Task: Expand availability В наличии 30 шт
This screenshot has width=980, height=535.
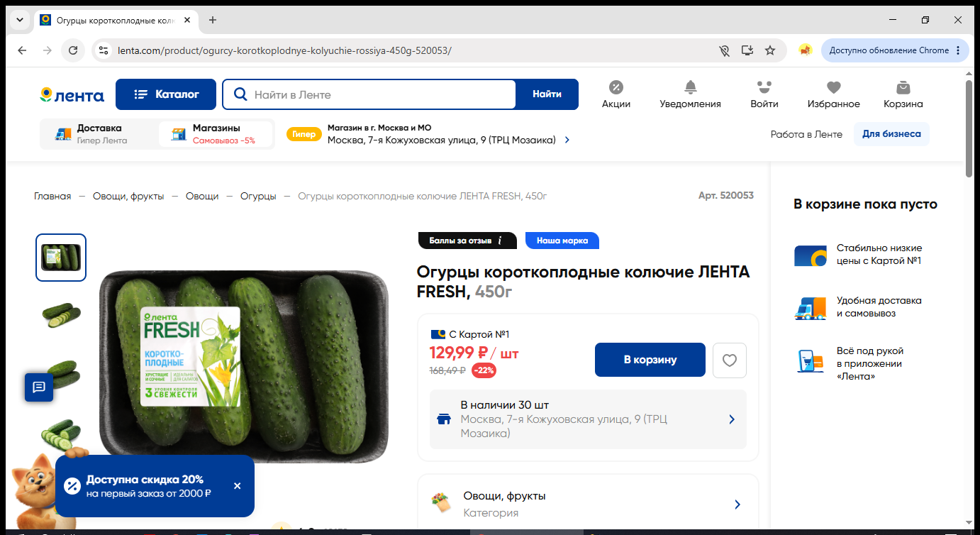Action: pyautogui.click(x=588, y=419)
